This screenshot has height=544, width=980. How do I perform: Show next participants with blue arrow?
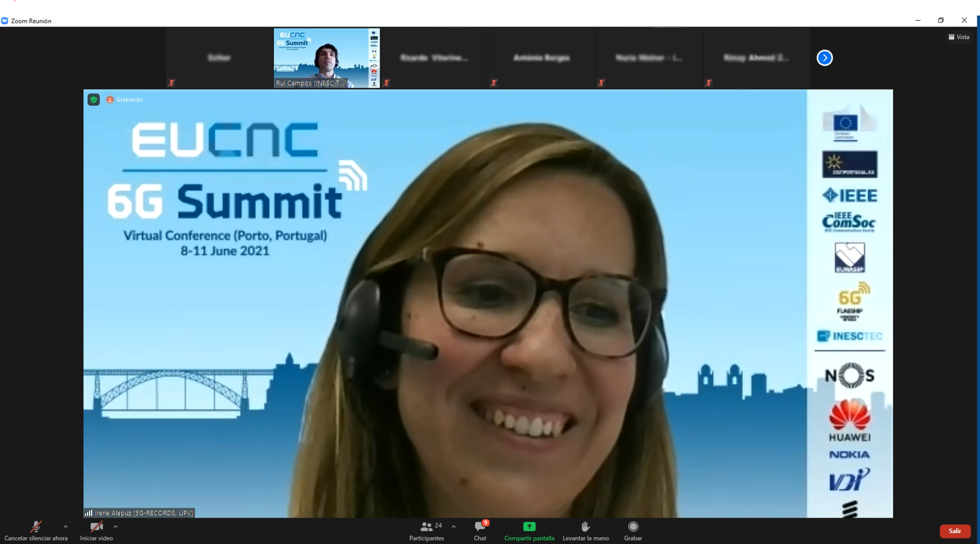825,58
